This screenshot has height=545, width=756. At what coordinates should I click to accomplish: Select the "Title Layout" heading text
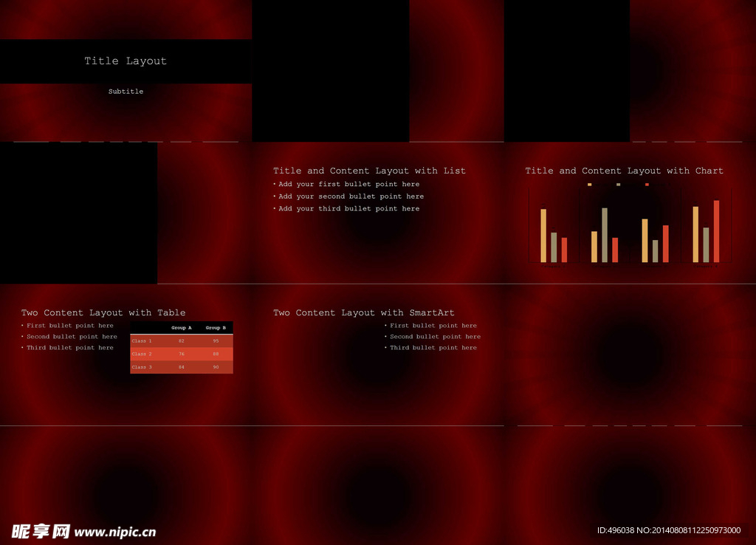(x=126, y=61)
